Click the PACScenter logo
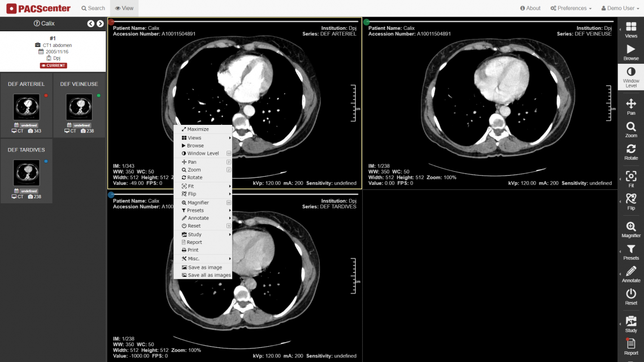 [38, 8]
